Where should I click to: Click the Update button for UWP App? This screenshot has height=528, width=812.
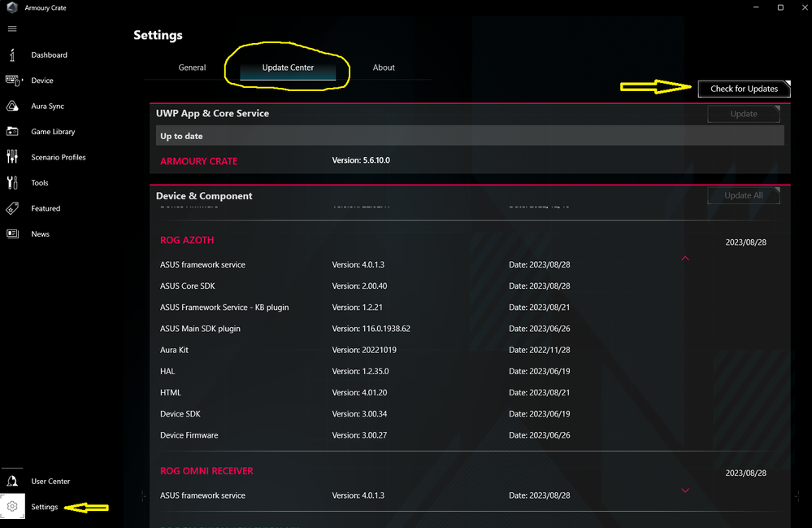744,114
